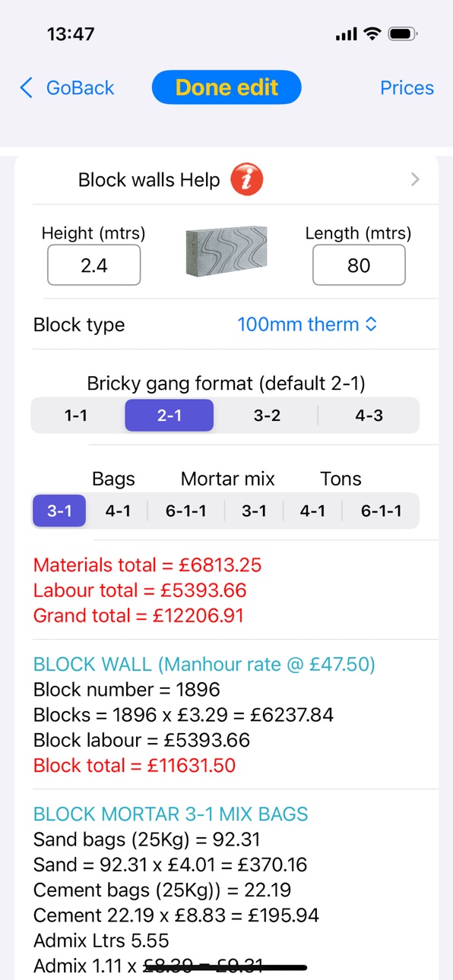Tap the back chevron arrow icon
This screenshot has width=453, height=980.
point(27,88)
